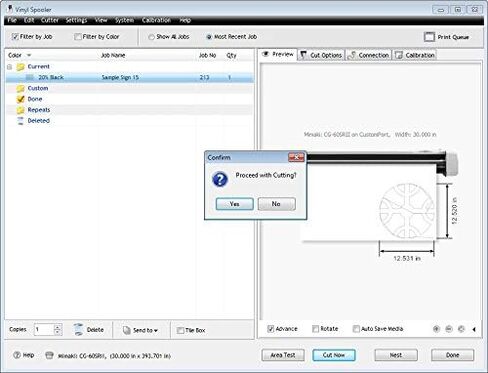Image resolution: width=488 pixels, height=373 pixels.
Task: Click the Mimaki CG-60SRII status text
Action: click(114, 356)
